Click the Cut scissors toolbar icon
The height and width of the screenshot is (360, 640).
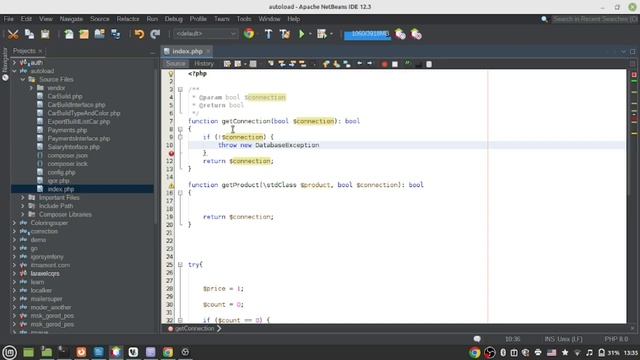tap(13, 34)
